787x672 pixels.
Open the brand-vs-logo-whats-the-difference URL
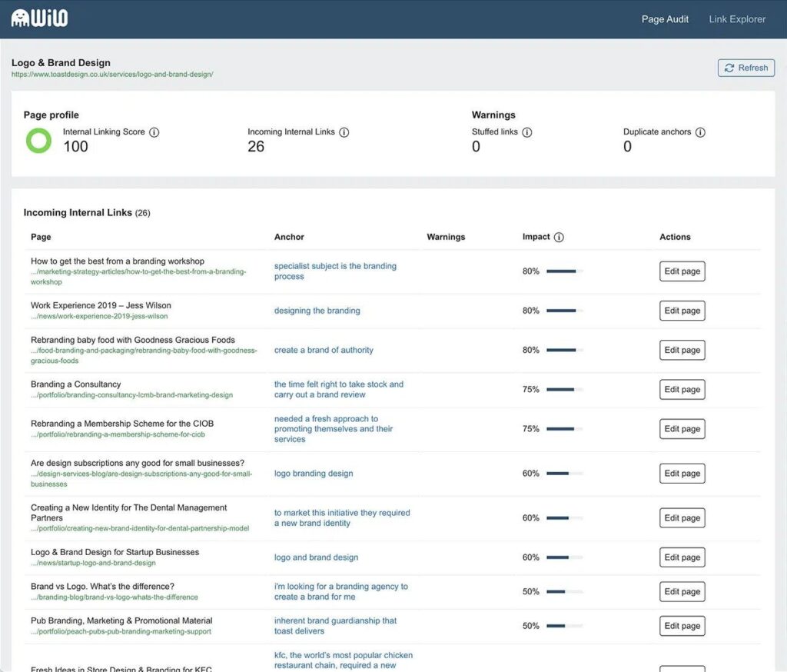114,597
